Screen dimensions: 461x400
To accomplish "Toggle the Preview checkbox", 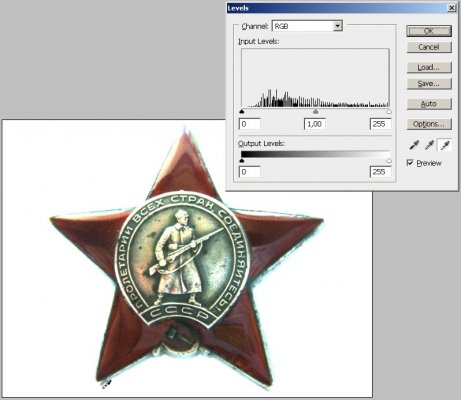I will coord(410,163).
